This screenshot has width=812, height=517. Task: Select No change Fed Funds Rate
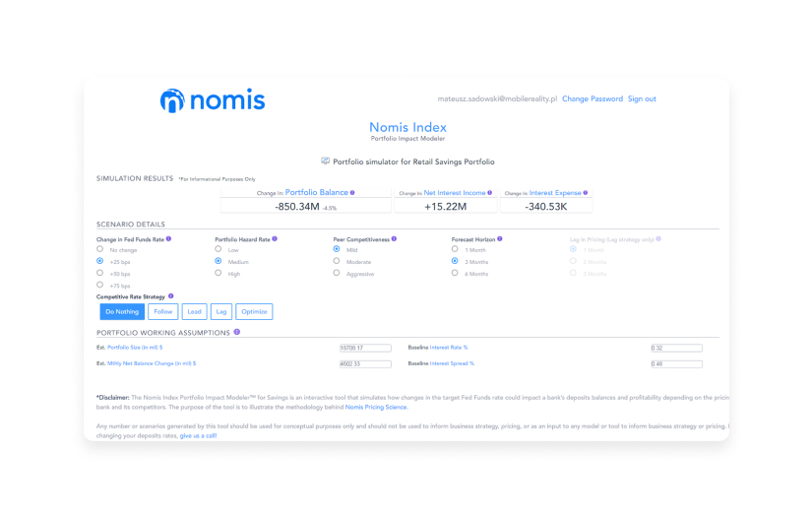pos(100,249)
